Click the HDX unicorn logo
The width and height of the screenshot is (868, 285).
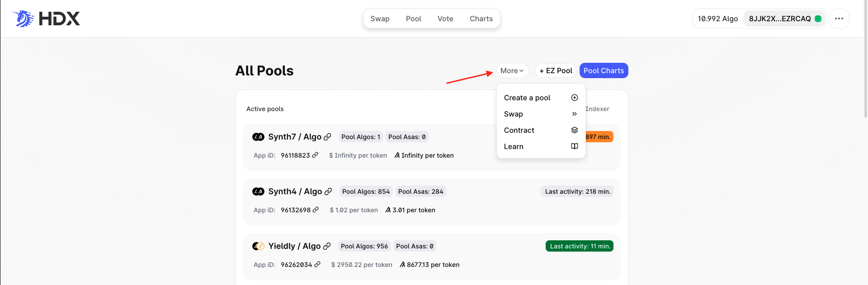(x=23, y=19)
